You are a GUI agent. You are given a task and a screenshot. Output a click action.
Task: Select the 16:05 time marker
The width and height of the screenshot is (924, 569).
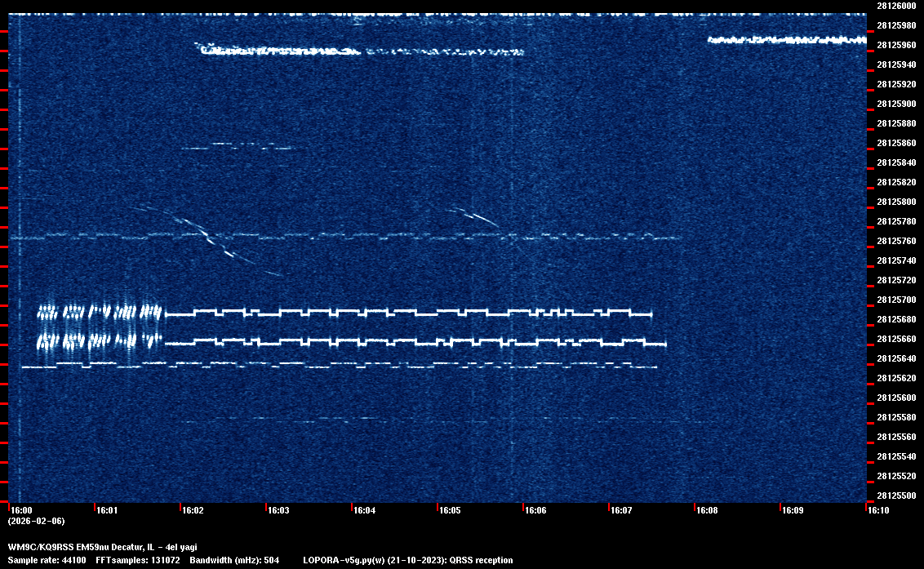(x=450, y=510)
